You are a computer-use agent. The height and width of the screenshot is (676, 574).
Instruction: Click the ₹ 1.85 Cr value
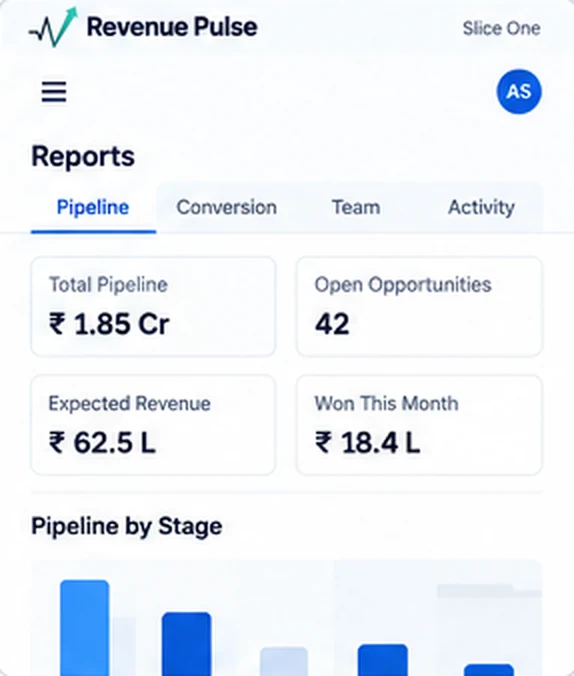click(109, 324)
